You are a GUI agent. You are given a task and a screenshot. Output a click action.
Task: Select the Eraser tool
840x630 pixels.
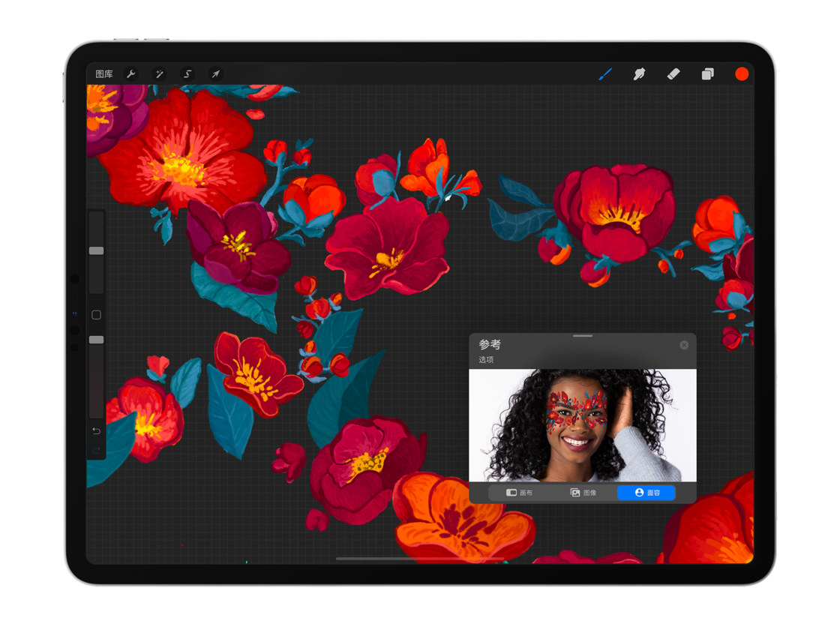point(673,74)
